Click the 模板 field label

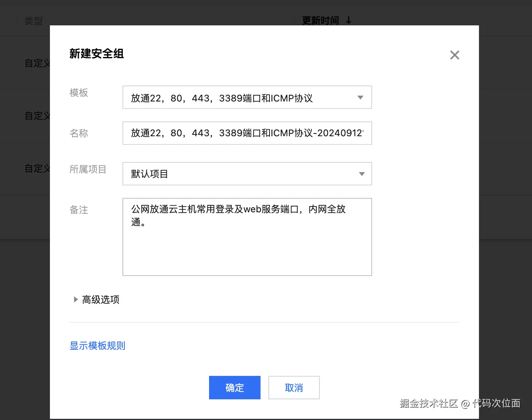79,93
